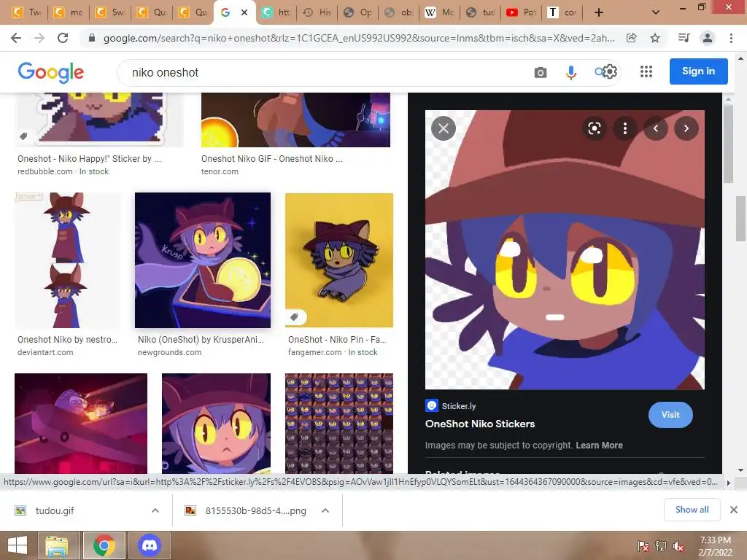Visit the Sticker.ly page
The width and height of the screenshot is (747, 560).
670,415
